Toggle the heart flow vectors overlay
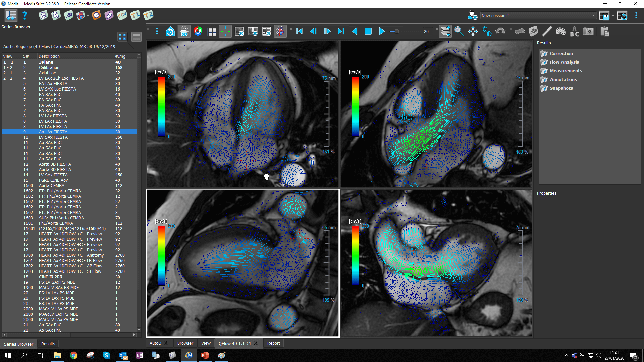 [280, 32]
